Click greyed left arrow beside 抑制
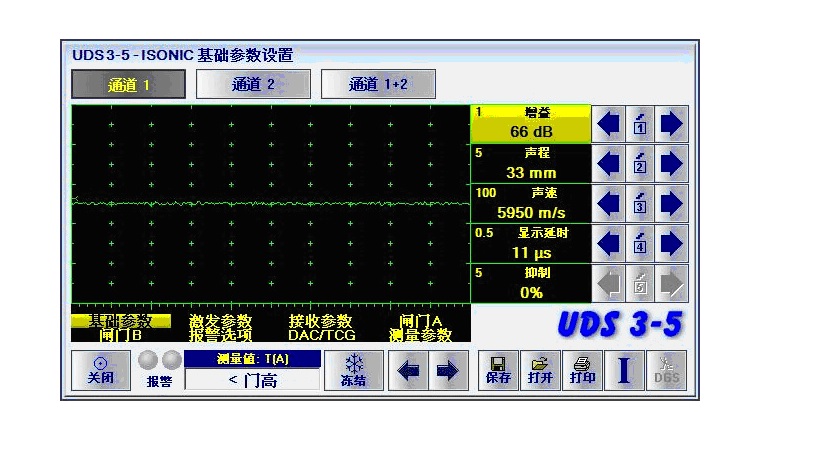Screen dimensions: 819x460 click(609, 284)
